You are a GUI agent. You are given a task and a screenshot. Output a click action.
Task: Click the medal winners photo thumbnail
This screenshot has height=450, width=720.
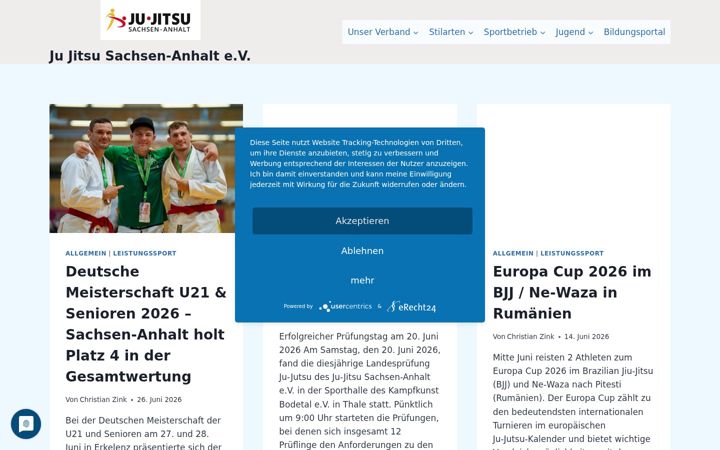(146, 168)
